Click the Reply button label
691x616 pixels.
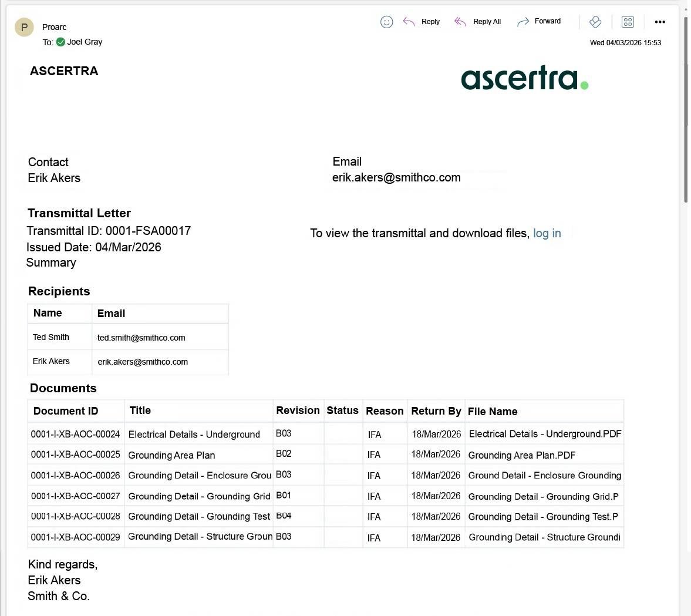pyautogui.click(x=430, y=22)
